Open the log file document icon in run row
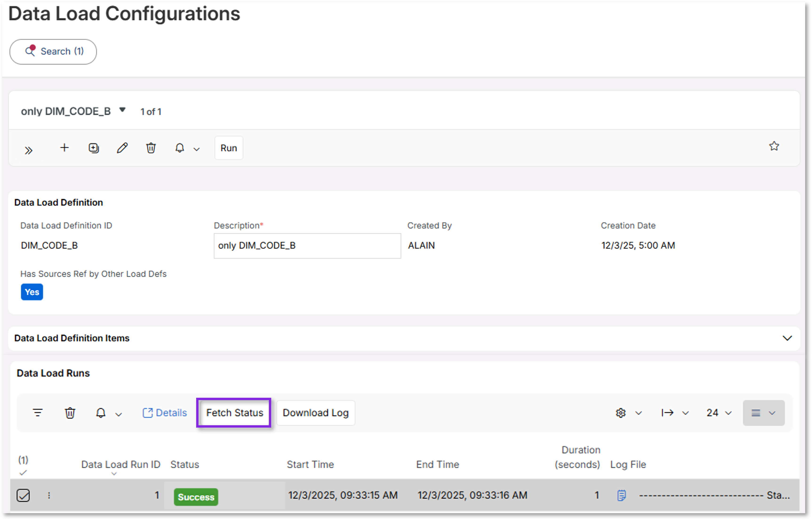This screenshot has width=812, height=520. [x=621, y=495]
